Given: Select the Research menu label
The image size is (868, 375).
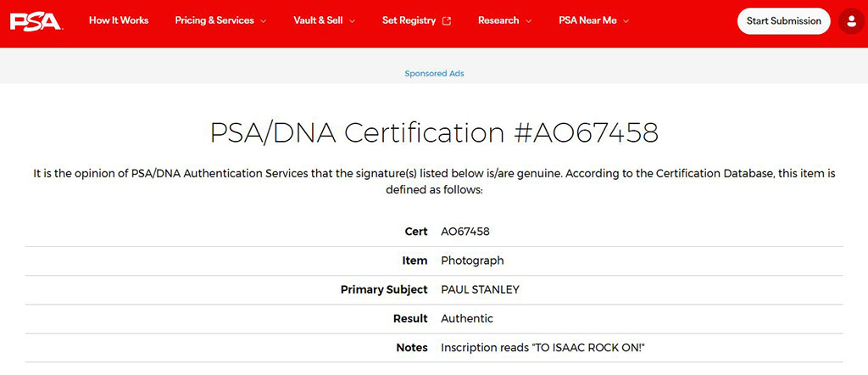Looking at the screenshot, I should click(x=498, y=21).
